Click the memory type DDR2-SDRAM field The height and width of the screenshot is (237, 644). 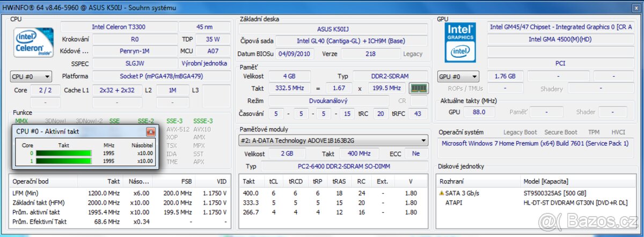pos(390,76)
